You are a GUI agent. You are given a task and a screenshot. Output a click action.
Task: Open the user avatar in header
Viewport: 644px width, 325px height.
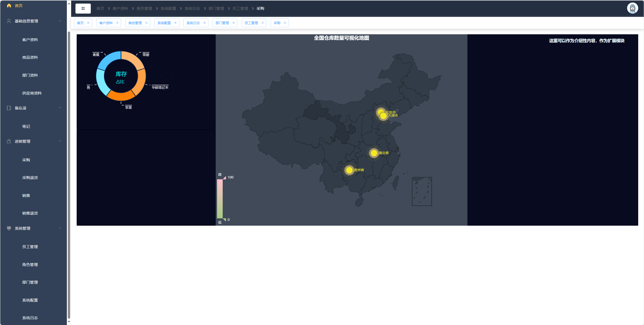coord(632,8)
